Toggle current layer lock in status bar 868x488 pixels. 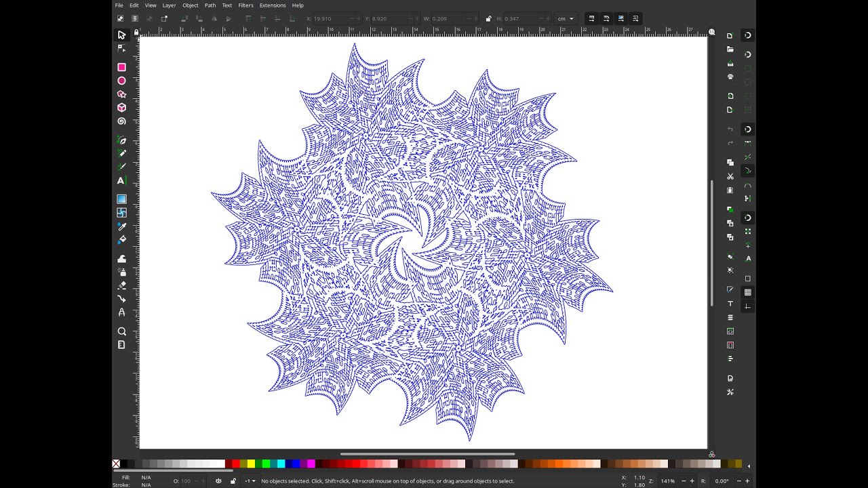pos(233,481)
